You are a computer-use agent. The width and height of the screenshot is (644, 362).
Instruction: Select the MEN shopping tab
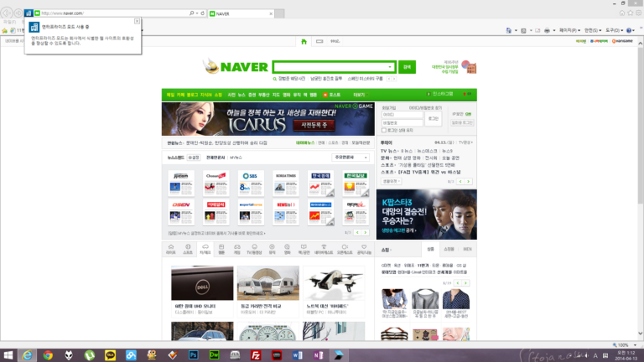pos(467,249)
